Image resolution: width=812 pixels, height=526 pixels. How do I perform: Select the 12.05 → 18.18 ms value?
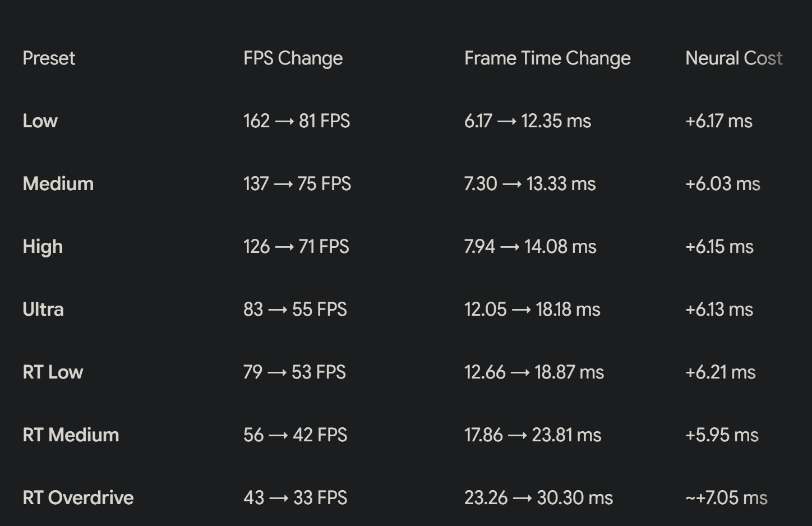coord(532,310)
